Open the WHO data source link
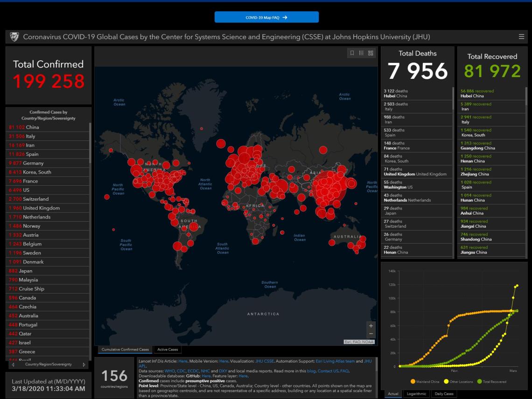Screen dimensions: 532x399 coord(170,371)
